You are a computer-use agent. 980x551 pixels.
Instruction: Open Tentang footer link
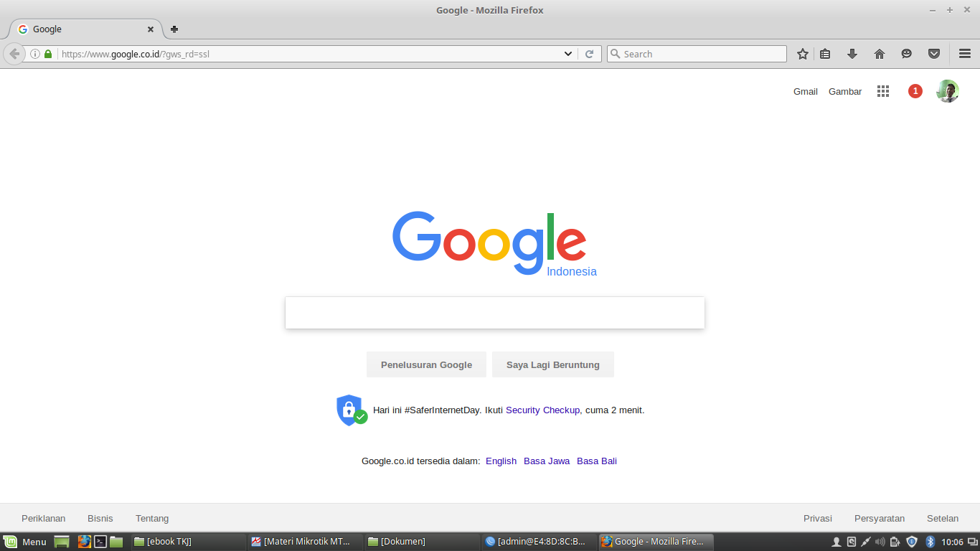click(x=152, y=518)
